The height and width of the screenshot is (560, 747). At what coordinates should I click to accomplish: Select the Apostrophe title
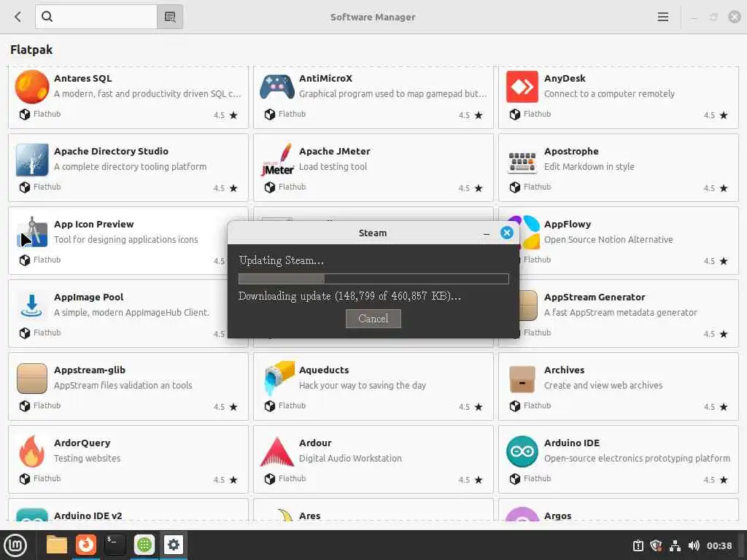(571, 151)
